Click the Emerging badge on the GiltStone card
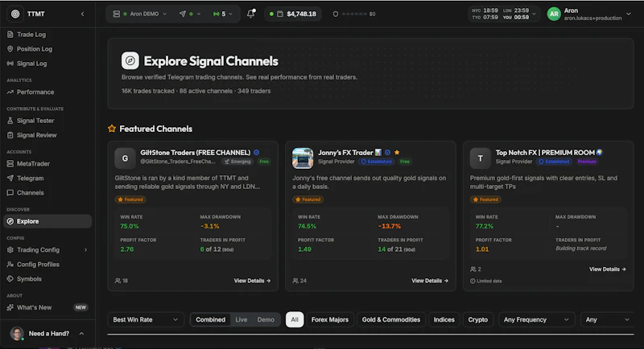 [x=237, y=162]
